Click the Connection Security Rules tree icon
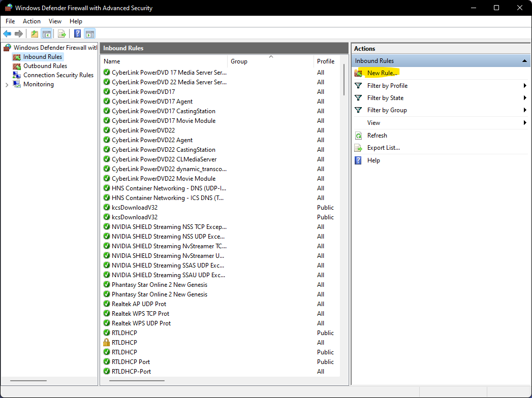Viewport: 532px width, 398px height. 17,75
